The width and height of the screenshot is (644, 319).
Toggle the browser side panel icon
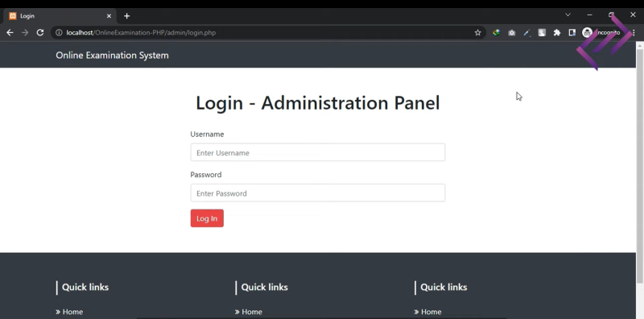pyautogui.click(x=572, y=32)
